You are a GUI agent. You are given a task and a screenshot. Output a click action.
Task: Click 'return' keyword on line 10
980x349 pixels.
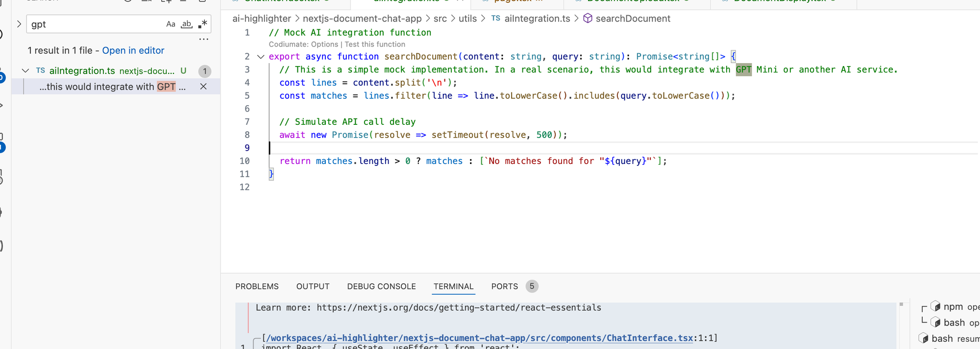[x=295, y=161]
